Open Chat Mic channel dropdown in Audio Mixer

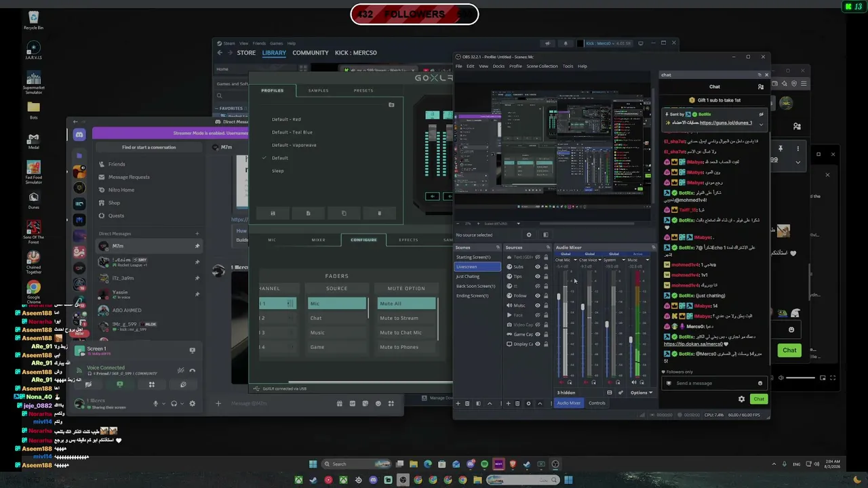pos(575,260)
